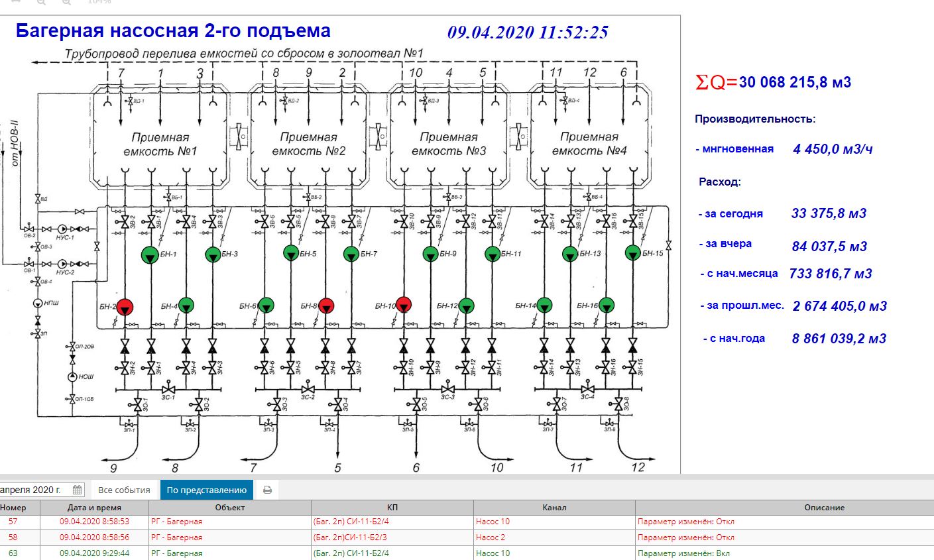934x560 pixels.
Task: Click the red pump БН-8 indicator
Action: pos(325,306)
